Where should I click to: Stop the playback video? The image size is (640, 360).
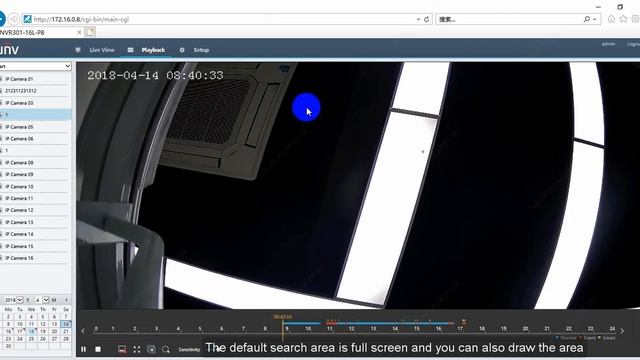coord(98,349)
